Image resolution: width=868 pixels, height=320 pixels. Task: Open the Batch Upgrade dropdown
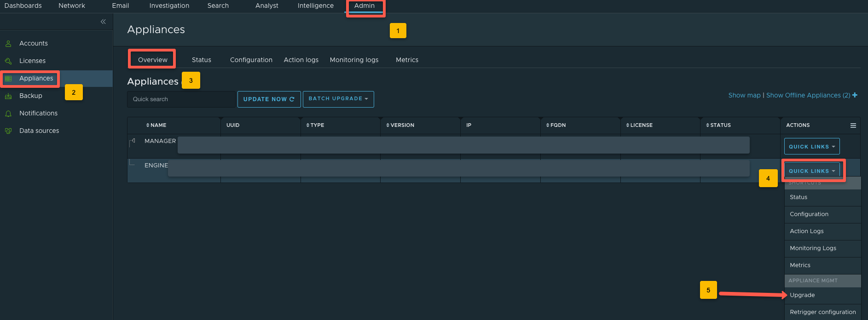click(x=338, y=99)
